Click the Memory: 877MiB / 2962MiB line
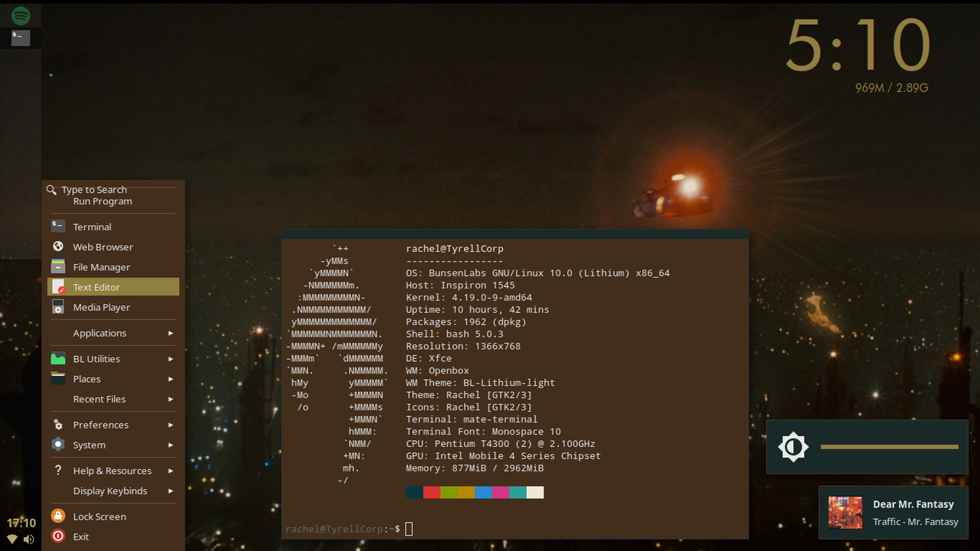This screenshot has width=980, height=551. [475, 468]
